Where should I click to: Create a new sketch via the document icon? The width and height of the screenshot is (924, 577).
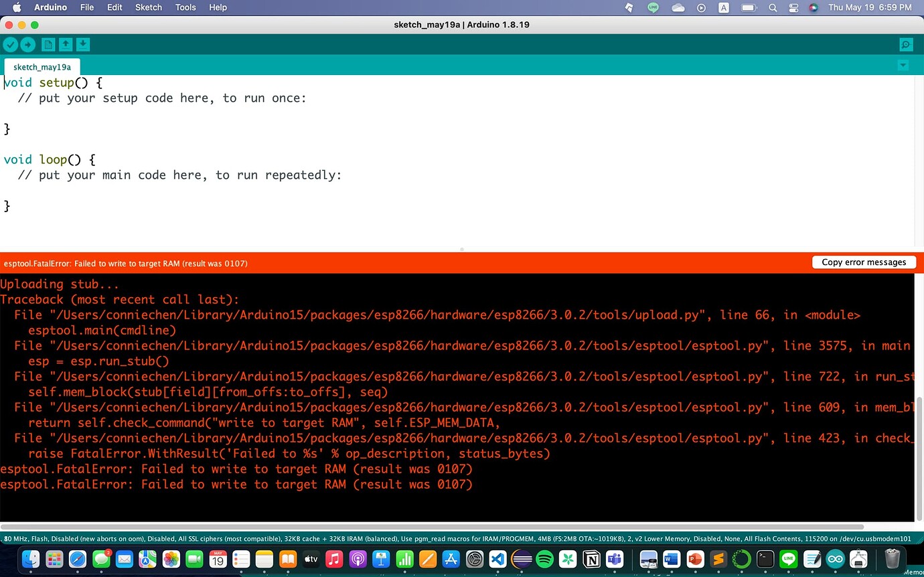coord(48,44)
